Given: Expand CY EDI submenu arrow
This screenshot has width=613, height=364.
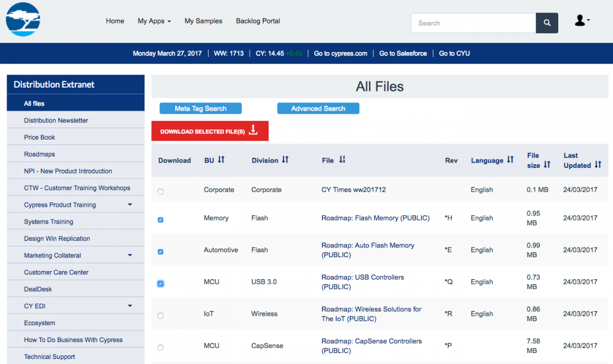Looking at the screenshot, I should coord(130,306).
